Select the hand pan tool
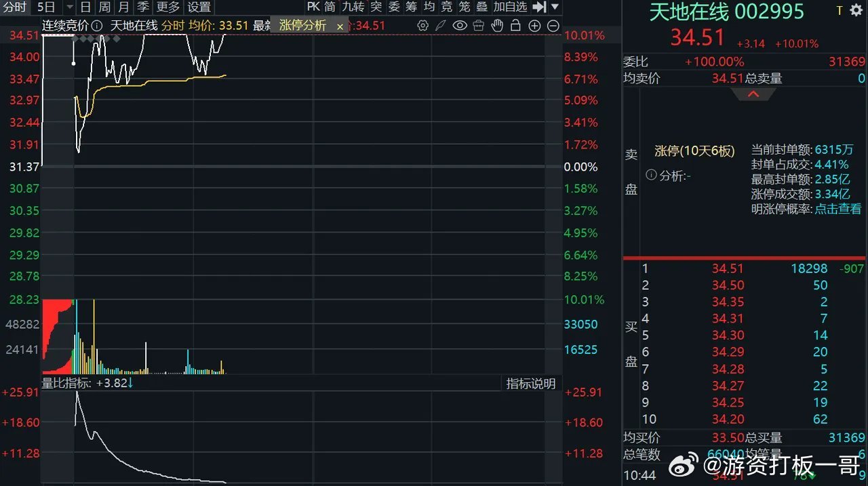868x486 pixels. 497,25
